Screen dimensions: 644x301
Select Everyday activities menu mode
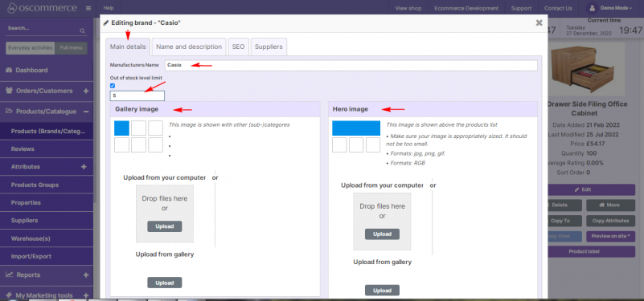tap(31, 48)
